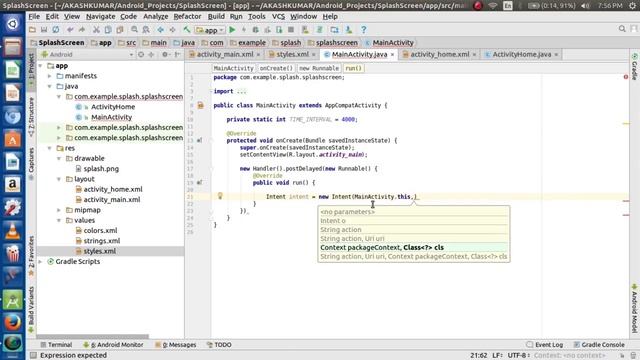
Task: Click the Synchronize toolbar icon
Action: point(56,29)
